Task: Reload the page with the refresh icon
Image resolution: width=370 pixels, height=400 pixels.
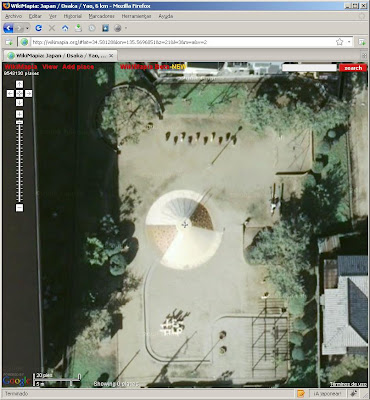Action: (39, 28)
